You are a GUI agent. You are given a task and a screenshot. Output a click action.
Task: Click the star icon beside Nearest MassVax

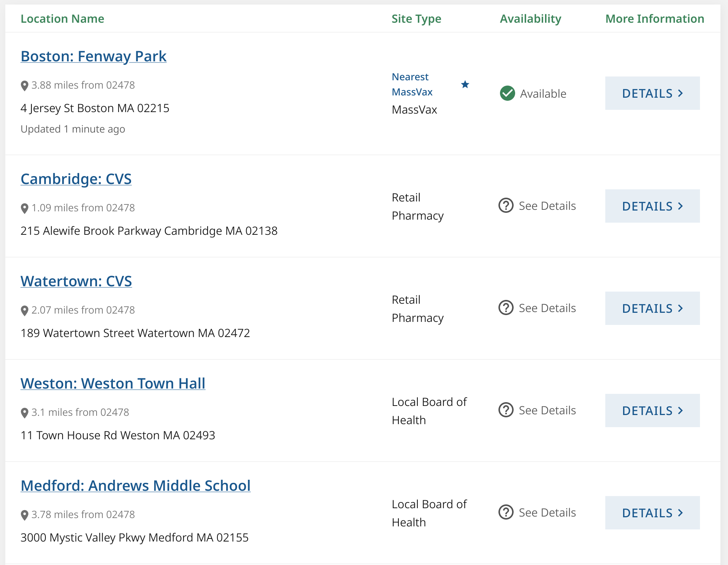point(465,84)
